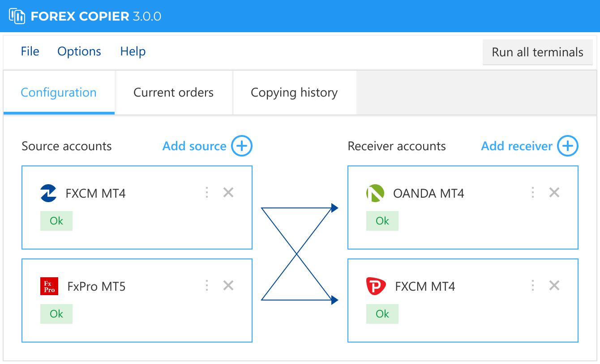Click the FxPro MT5 broker icon
Screen dimensions: 600x364
(48, 286)
